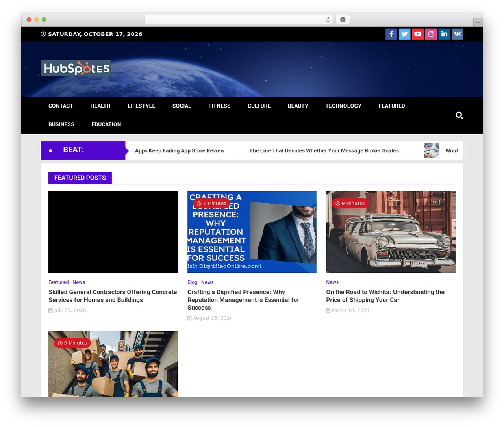This screenshot has width=504, height=427.
Task: Open the VK social icon
Action: [458, 34]
